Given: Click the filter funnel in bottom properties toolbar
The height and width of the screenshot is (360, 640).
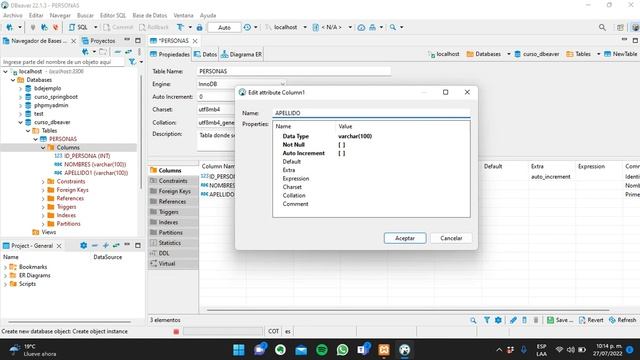Looking at the screenshot, I should coord(487,320).
